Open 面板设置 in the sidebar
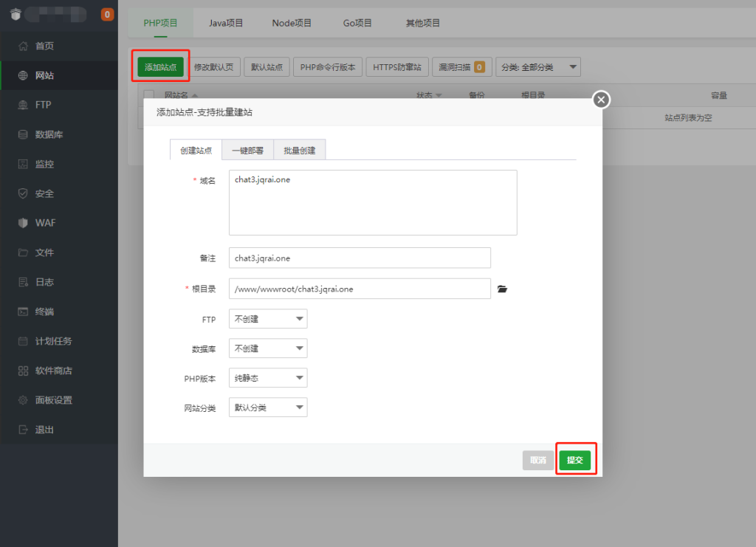The image size is (756, 547). (59, 400)
